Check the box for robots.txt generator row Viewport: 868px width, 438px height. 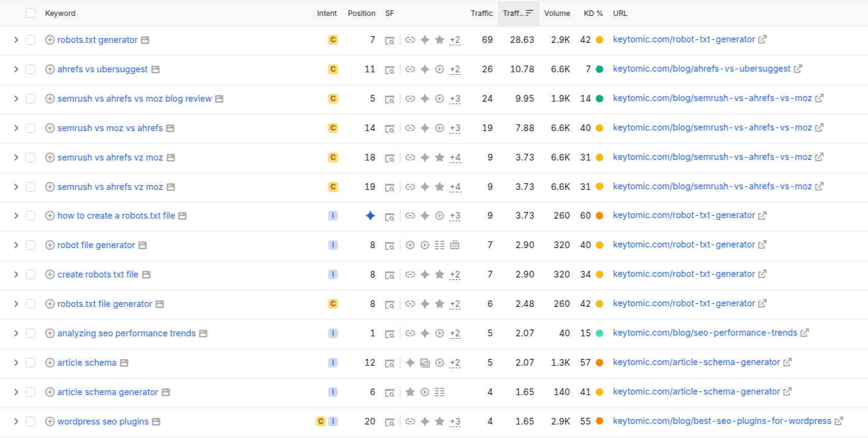[31, 40]
